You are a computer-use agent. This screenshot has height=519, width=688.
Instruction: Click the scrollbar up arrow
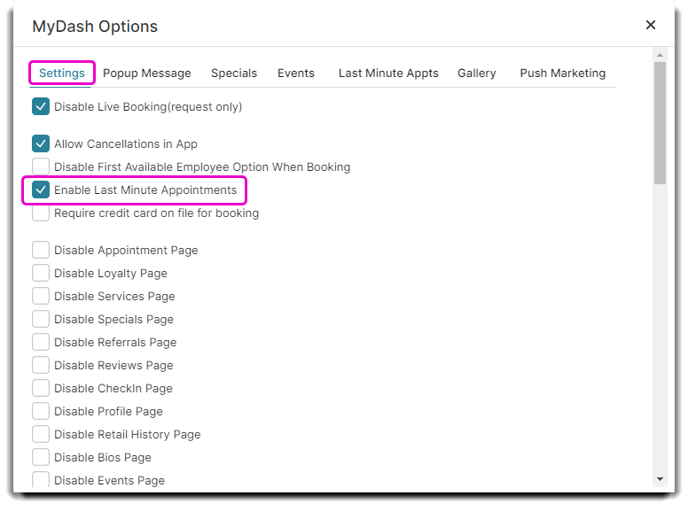659,55
